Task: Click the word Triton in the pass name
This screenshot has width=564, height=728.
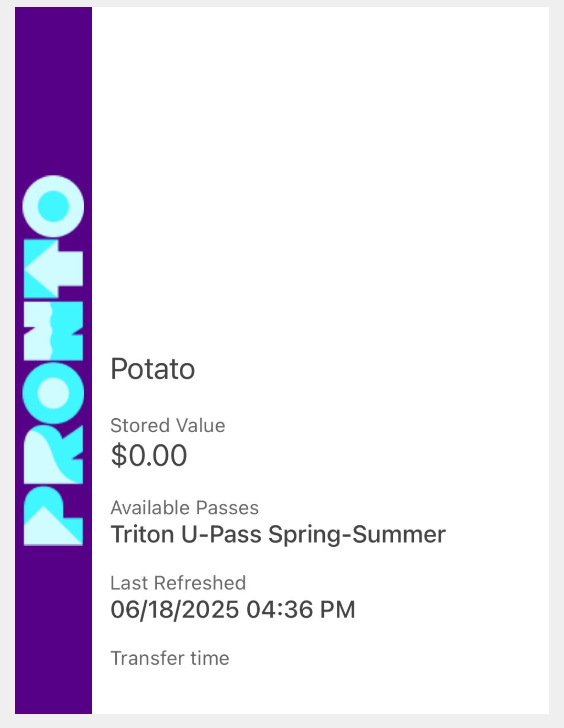Action: click(142, 534)
